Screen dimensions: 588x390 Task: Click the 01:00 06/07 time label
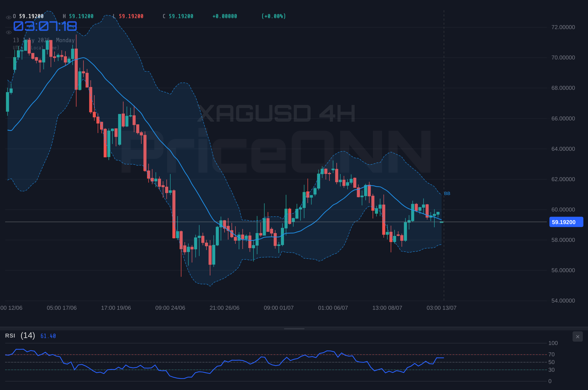point(333,308)
